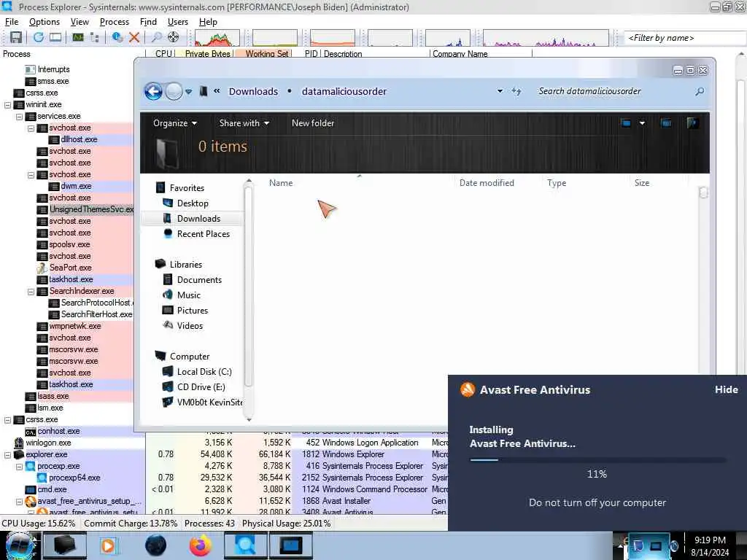The width and height of the screenshot is (747, 560).
Task: Click Downloads in the address breadcrumb
Action: [253, 91]
